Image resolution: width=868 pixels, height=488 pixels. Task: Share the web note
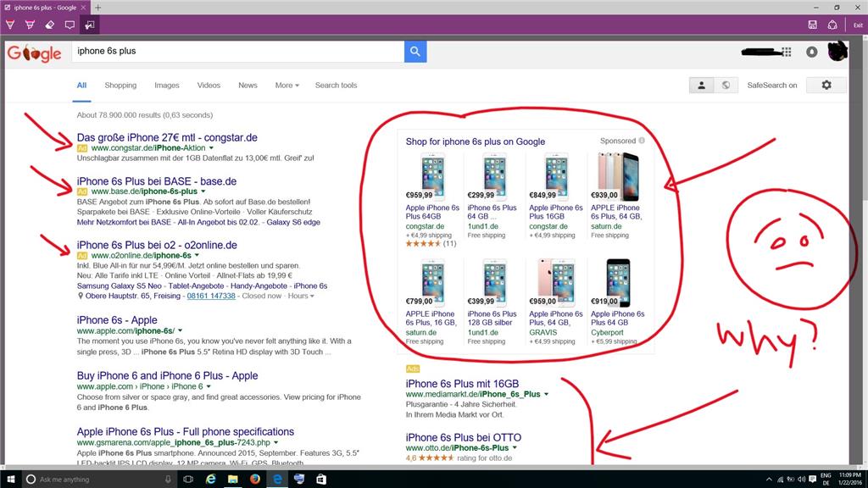[832, 25]
